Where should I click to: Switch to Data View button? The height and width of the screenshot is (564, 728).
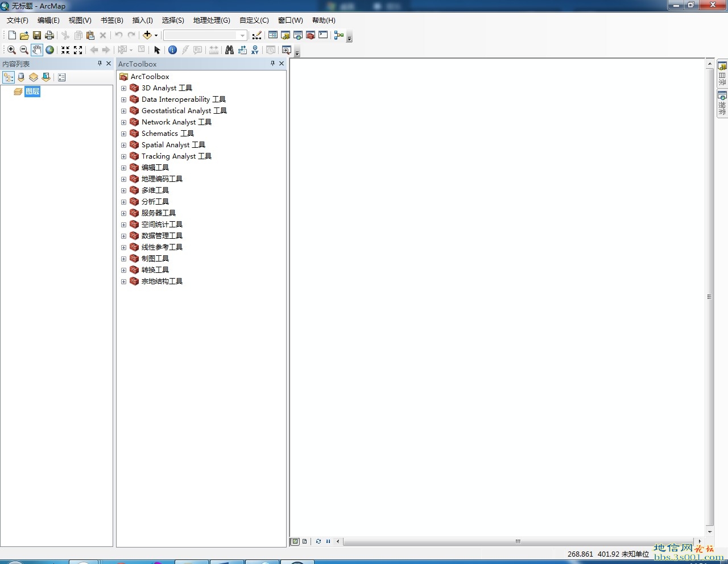coord(295,541)
